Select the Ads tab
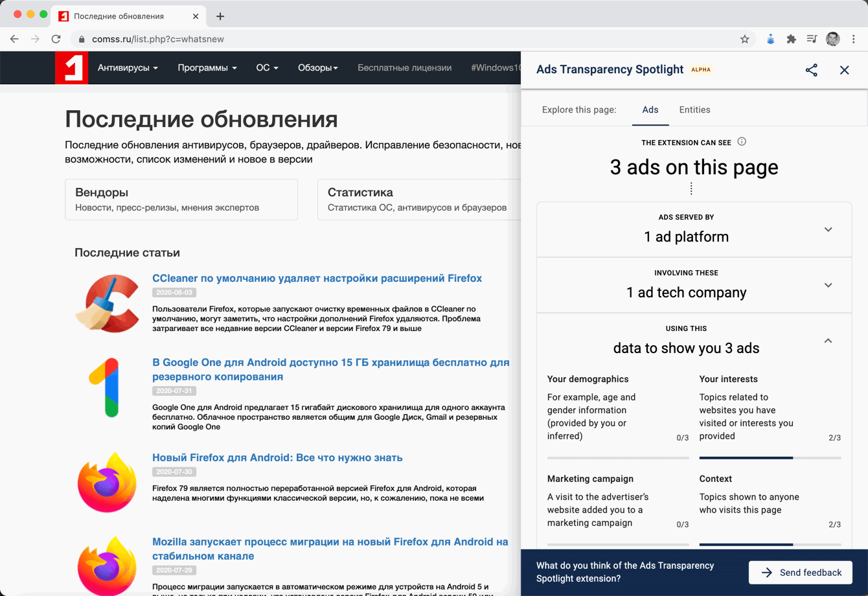Viewport: 868px width, 596px height. 650,109
